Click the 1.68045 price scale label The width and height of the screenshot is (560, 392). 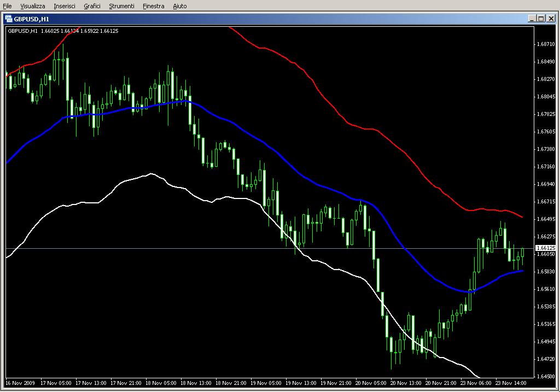click(546, 96)
